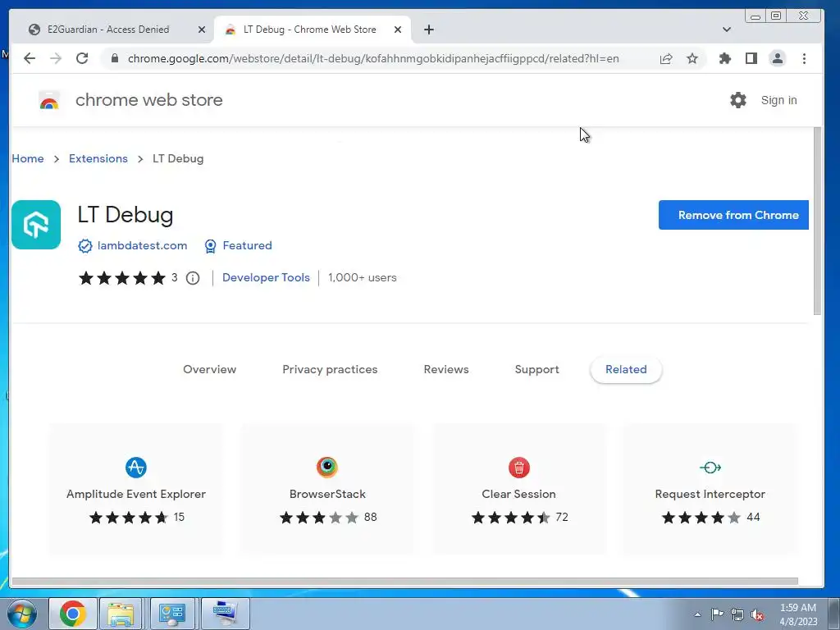This screenshot has height=630, width=840.
Task: Close the LT Debug tab
Action: (398, 30)
